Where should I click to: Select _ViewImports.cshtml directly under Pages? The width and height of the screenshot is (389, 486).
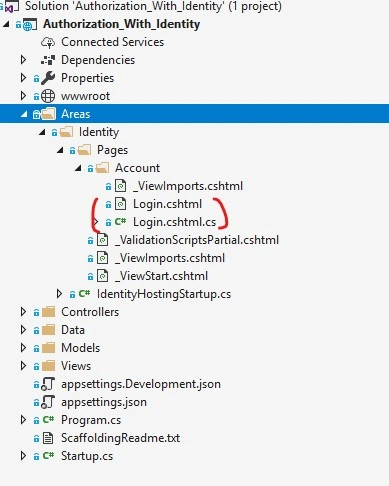coord(170,258)
